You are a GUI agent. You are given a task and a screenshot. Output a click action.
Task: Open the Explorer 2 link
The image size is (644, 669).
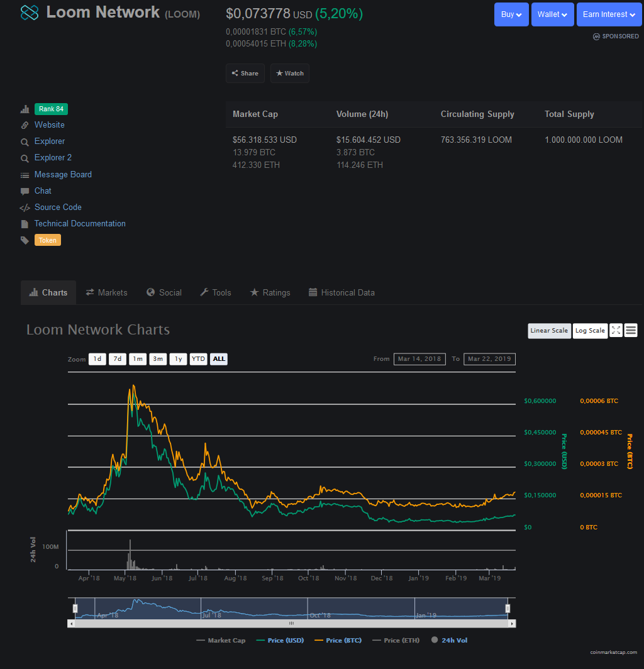point(53,157)
